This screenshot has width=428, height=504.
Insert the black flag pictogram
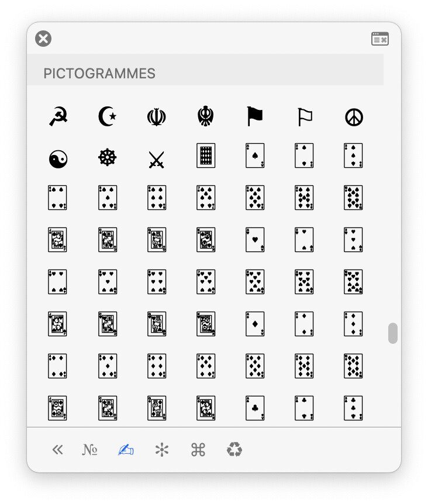click(x=255, y=116)
